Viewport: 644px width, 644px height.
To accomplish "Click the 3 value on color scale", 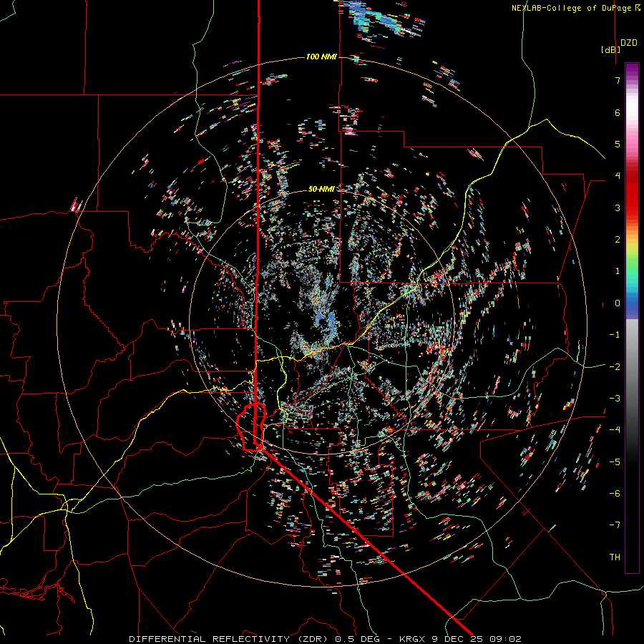I will click(x=618, y=208).
